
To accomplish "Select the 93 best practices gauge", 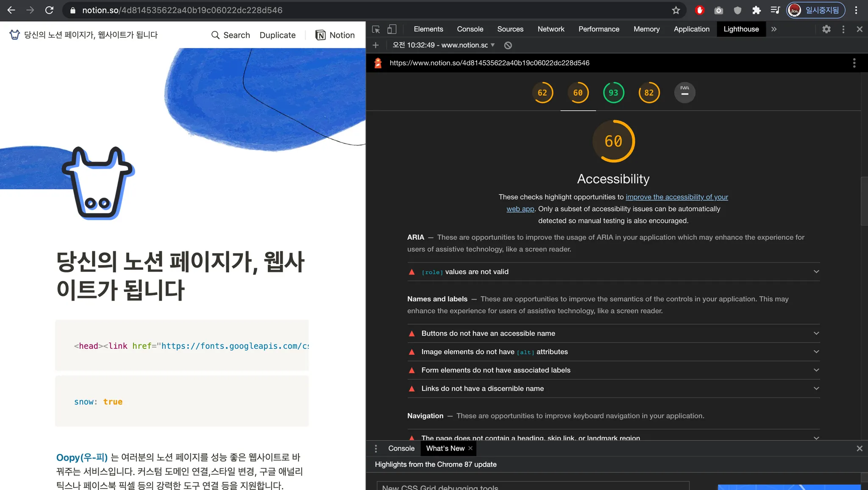I will pos(613,92).
